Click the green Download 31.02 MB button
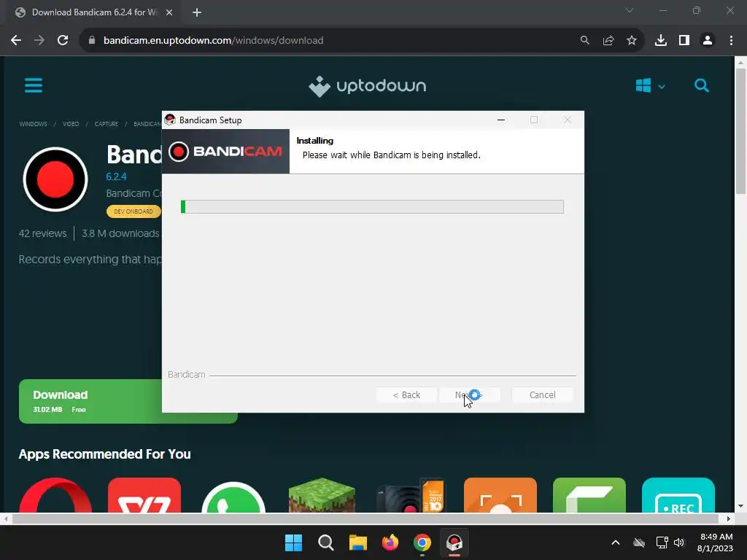Image resolution: width=747 pixels, height=560 pixels. pyautogui.click(x=90, y=401)
